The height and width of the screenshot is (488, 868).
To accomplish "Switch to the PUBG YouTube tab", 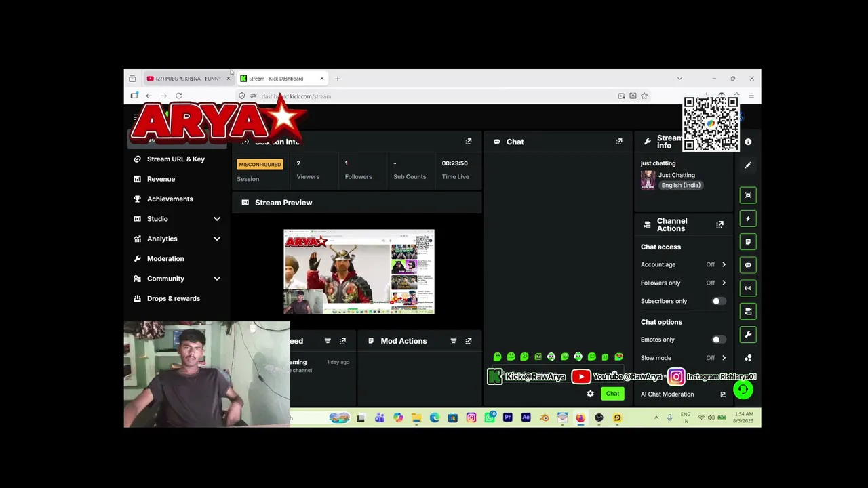I will click(x=188, y=79).
